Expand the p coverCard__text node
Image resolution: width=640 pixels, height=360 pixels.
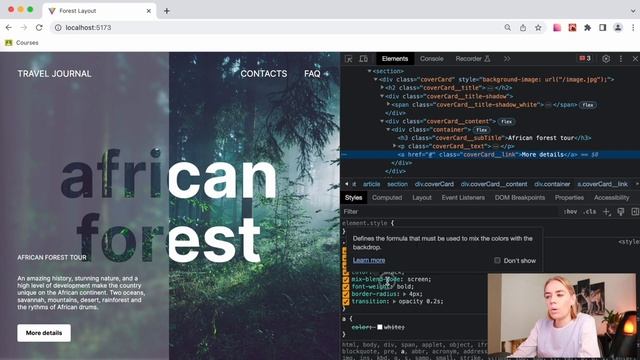point(394,146)
